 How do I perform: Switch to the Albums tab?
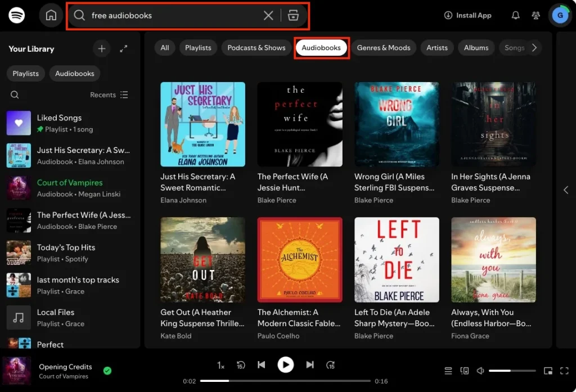click(476, 48)
